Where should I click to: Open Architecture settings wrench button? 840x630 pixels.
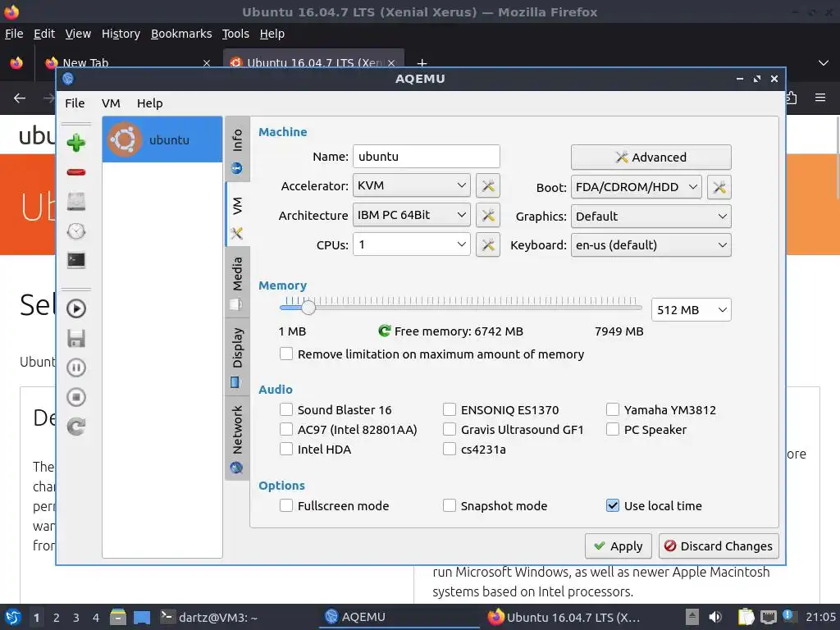click(487, 216)
